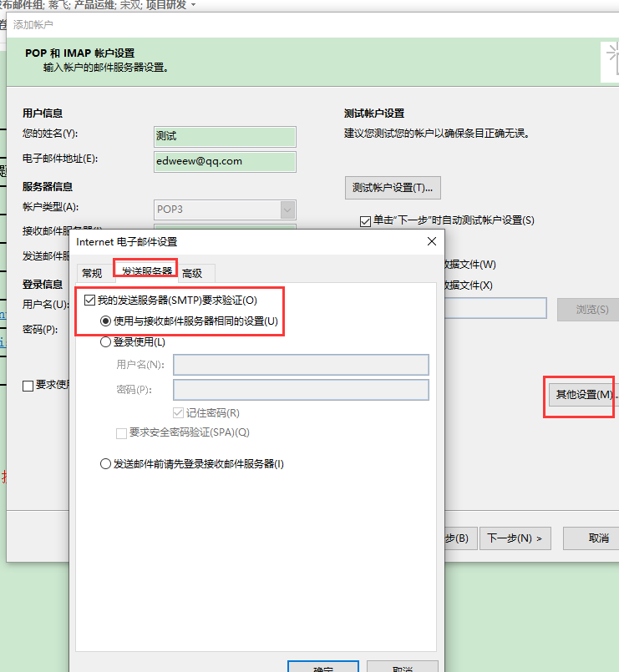The image size is (619, 672).
Task: Expand the recipients dropdown arrow after 项目研发
Action: (193, 5)
